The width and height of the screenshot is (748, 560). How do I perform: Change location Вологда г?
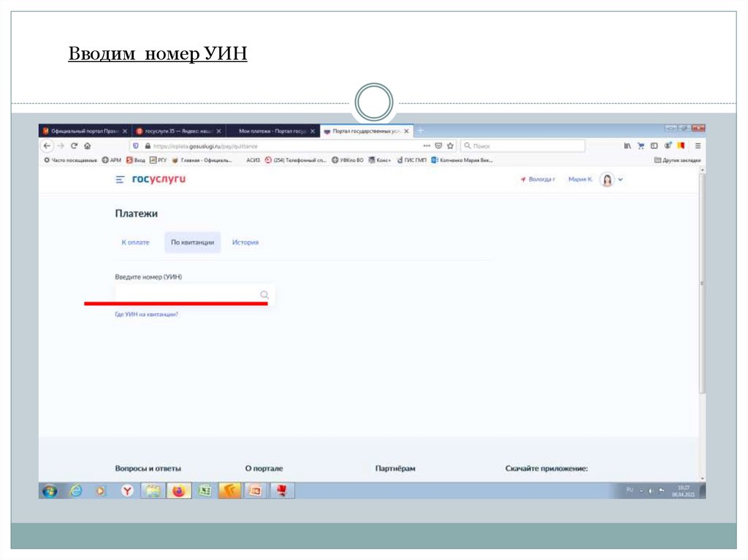coord(538,180)
